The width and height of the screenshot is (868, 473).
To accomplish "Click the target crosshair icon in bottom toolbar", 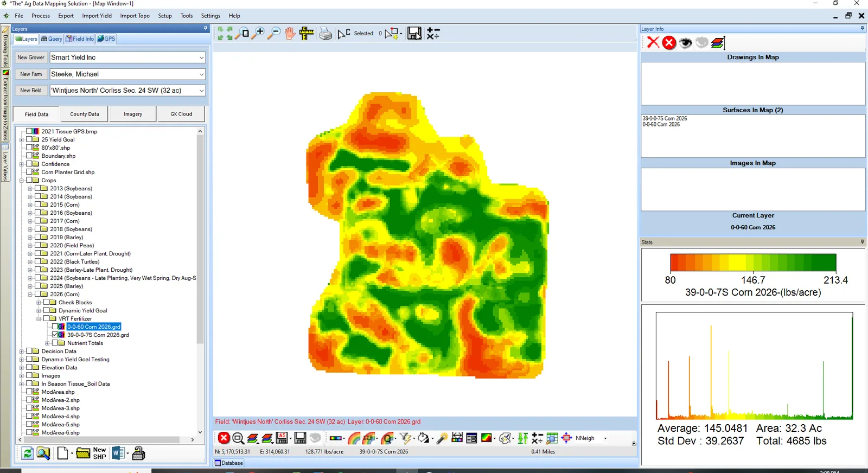I will (x=566, y=438).
